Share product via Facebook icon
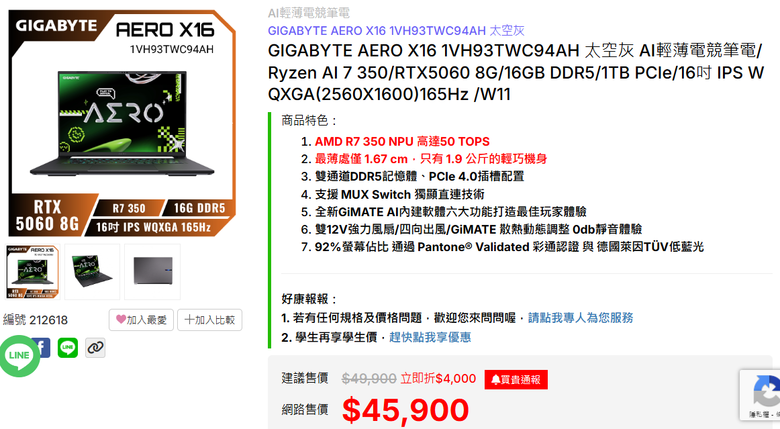Image resolution: width=780 pixels, height=429 pixels. [43, 347]
